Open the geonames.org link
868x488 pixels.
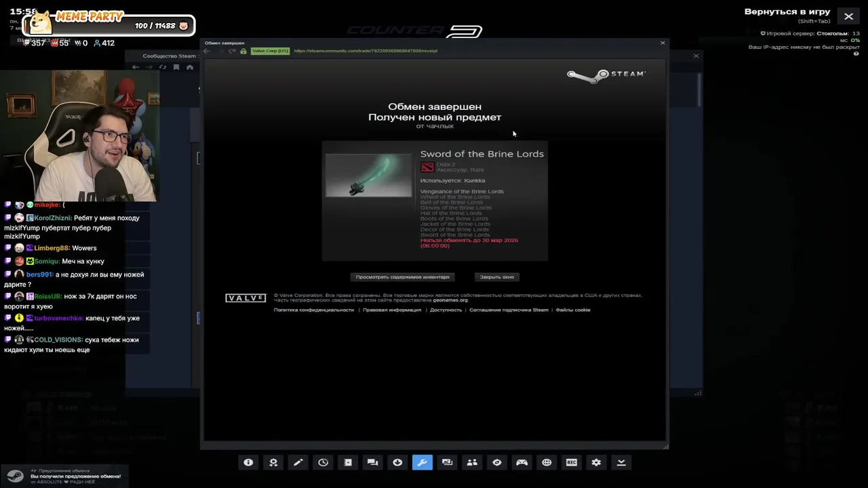click(x=450, y=300)
